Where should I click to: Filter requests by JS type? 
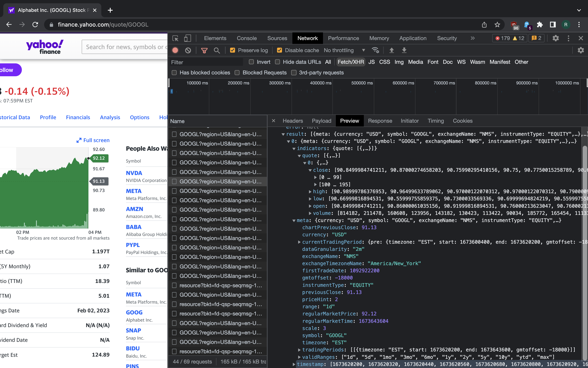371,62
